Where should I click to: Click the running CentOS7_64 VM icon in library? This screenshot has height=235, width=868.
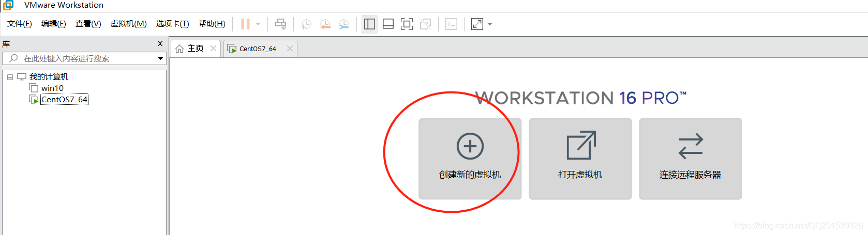tap(34, 99)
